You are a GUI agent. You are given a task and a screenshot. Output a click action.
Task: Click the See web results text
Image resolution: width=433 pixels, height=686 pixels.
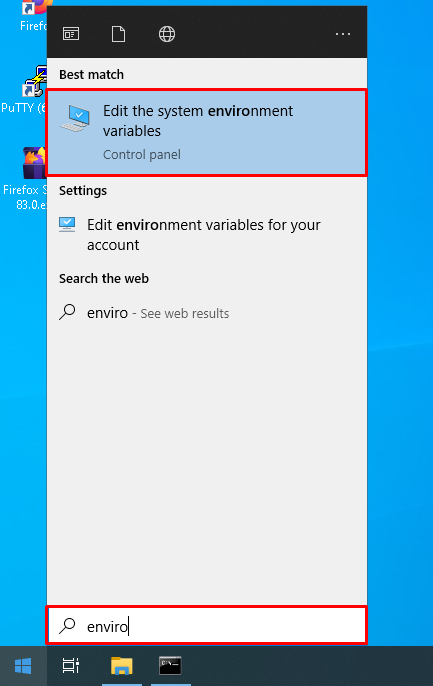tap(185, 314)
